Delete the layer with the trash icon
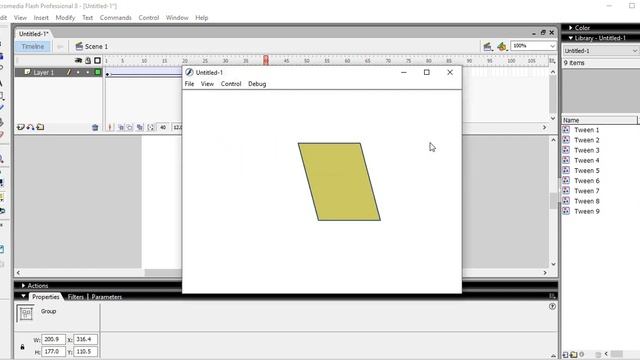Screen dimensions: 640x360 95,127
